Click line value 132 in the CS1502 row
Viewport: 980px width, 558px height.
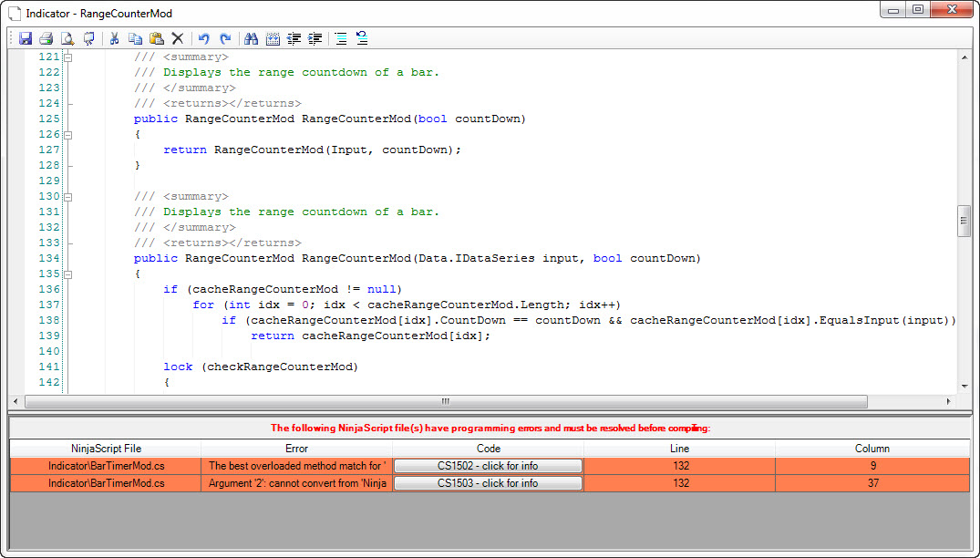pos(679,466)
